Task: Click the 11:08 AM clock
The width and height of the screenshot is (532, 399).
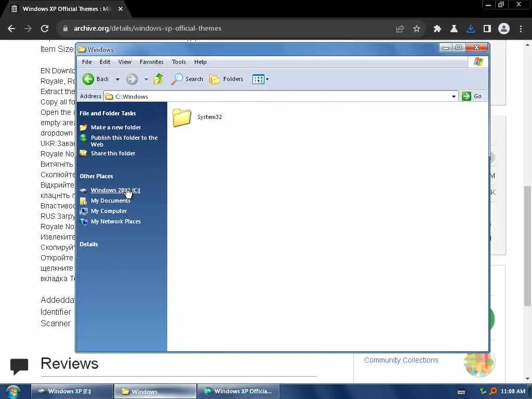Action: [513, 391]
